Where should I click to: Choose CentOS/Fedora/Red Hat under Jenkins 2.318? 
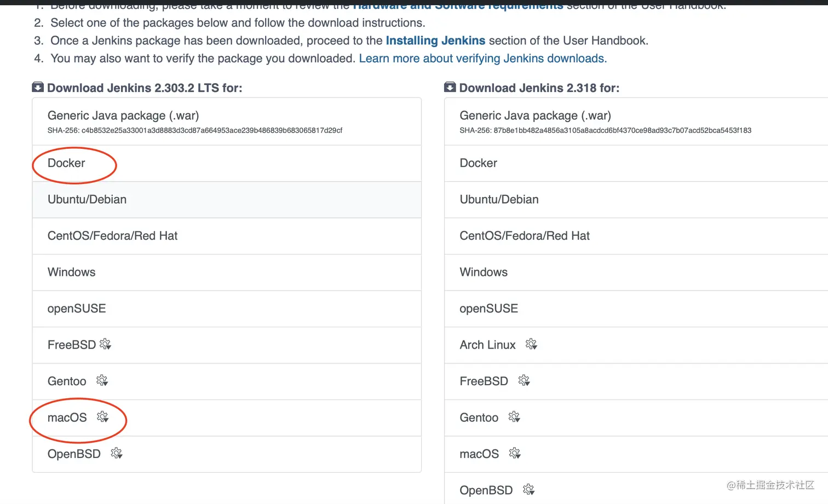pos(525,236)
